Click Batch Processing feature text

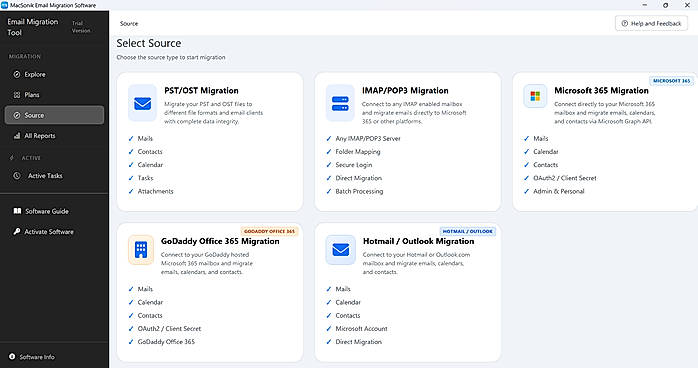(x=359, y=191)
